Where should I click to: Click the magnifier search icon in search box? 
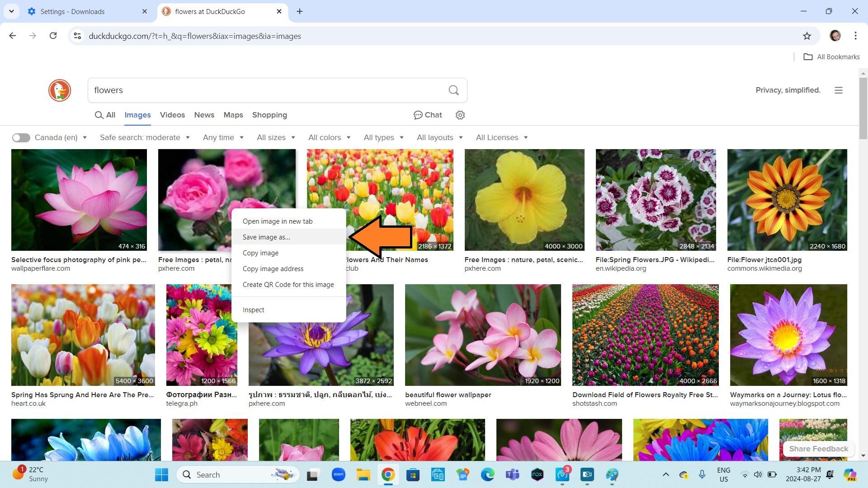pos(453,90)
